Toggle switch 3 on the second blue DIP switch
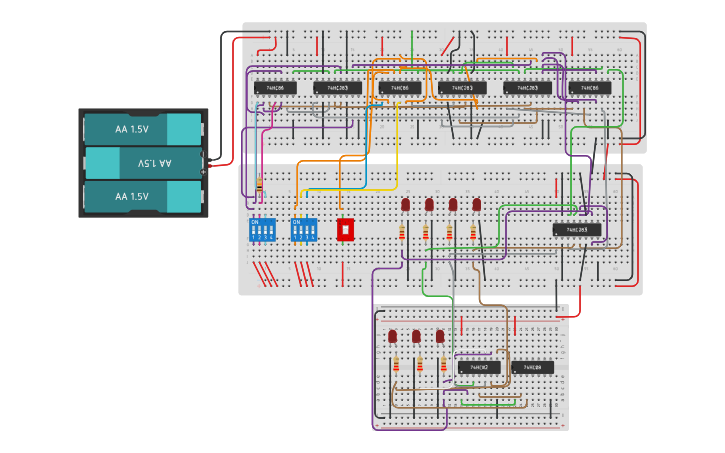 pyautogui.click(x=307, y=230)
